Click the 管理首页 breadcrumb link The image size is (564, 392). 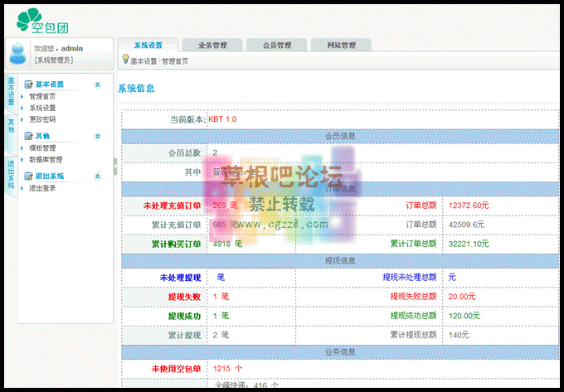pos(175,61)
